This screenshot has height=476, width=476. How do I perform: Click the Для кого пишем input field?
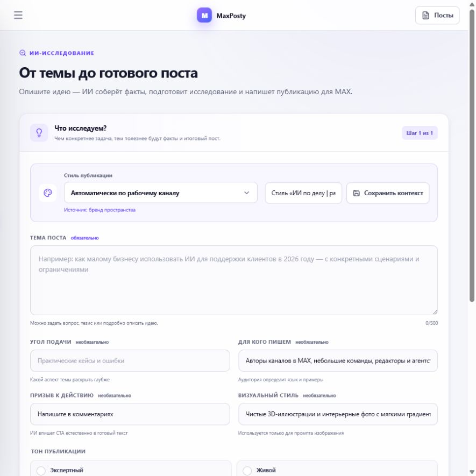[338, 361]
